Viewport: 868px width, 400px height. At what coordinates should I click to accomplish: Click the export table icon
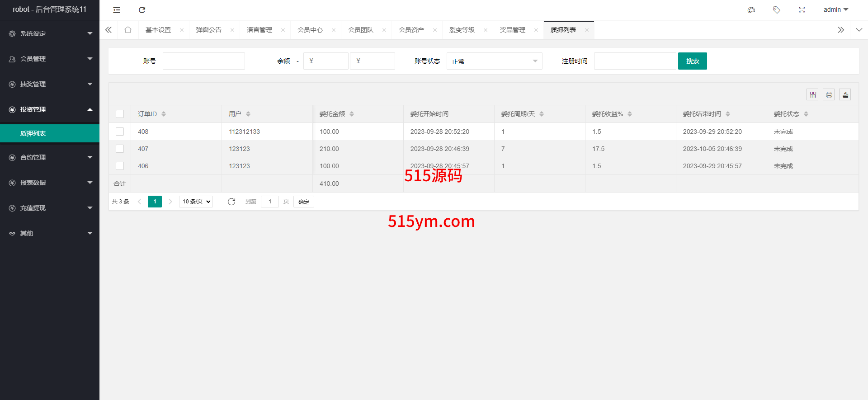(845, 94)
